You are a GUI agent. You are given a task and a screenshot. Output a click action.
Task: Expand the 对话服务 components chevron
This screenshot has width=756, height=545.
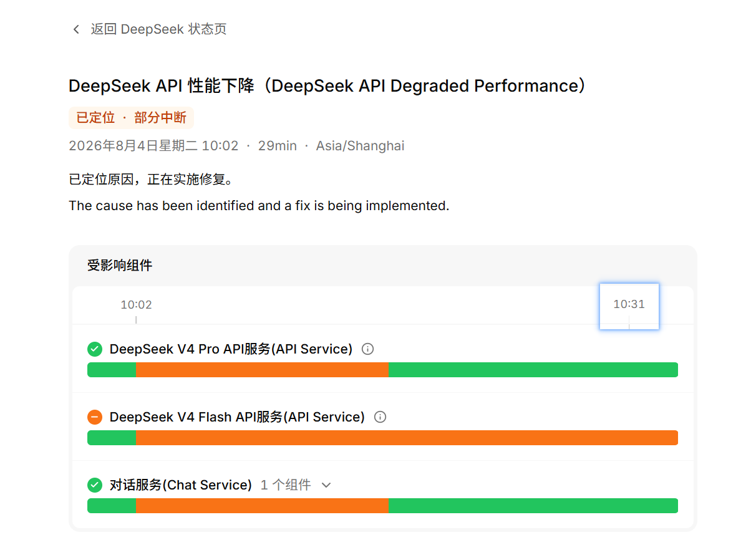326,485
